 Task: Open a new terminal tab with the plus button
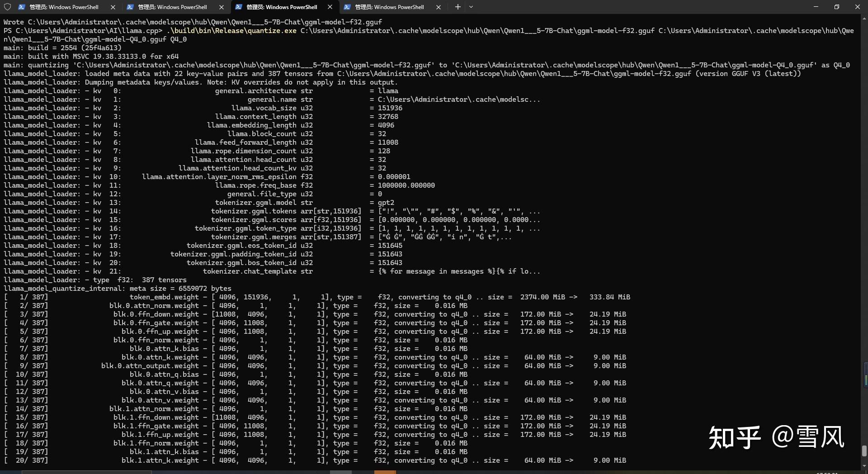458,7
